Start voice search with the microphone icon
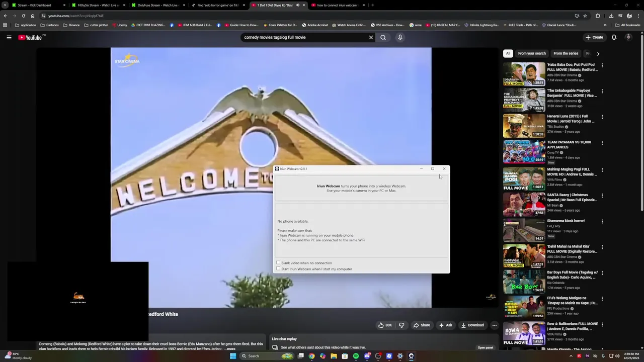Viewport: 644px width, 362px height. [x=400, y=37]
